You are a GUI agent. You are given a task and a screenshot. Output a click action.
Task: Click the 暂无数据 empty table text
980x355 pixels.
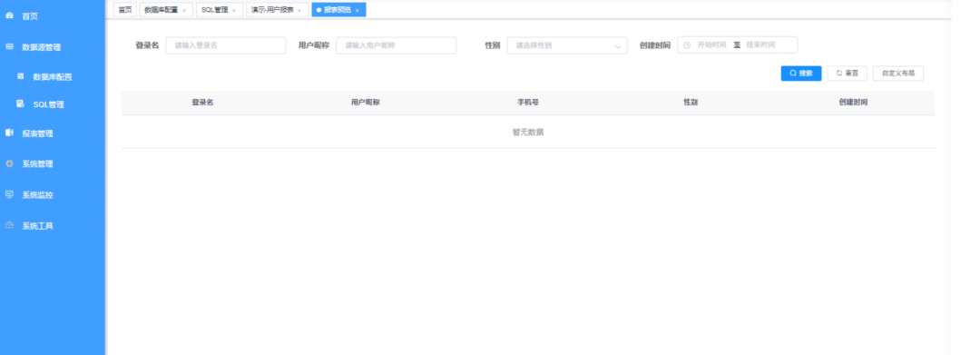pos(528,132)
